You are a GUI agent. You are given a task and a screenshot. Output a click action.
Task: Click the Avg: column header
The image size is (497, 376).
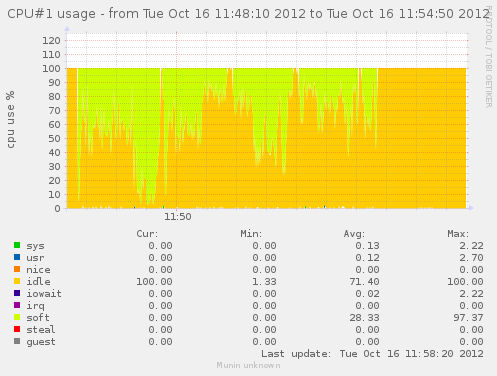click(x=354, y=234)
